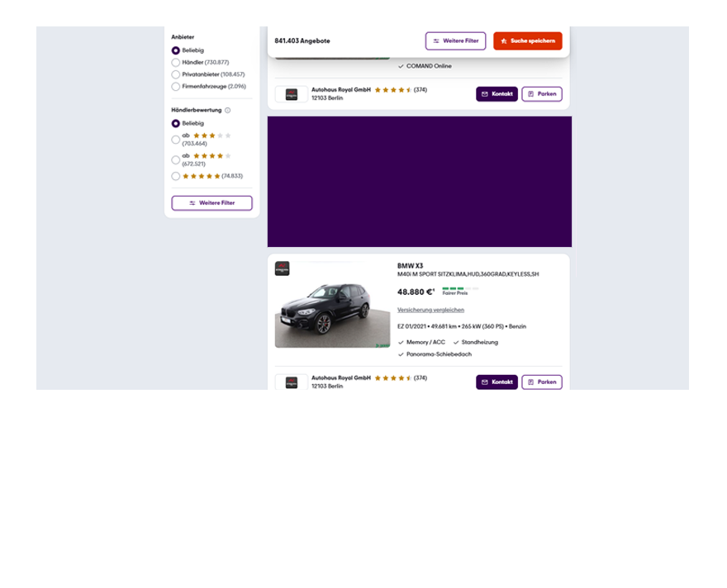Choose the Firmenfahrzeuge seller option
This screenshot has width=727, height=588.
(x=176, y=87)
